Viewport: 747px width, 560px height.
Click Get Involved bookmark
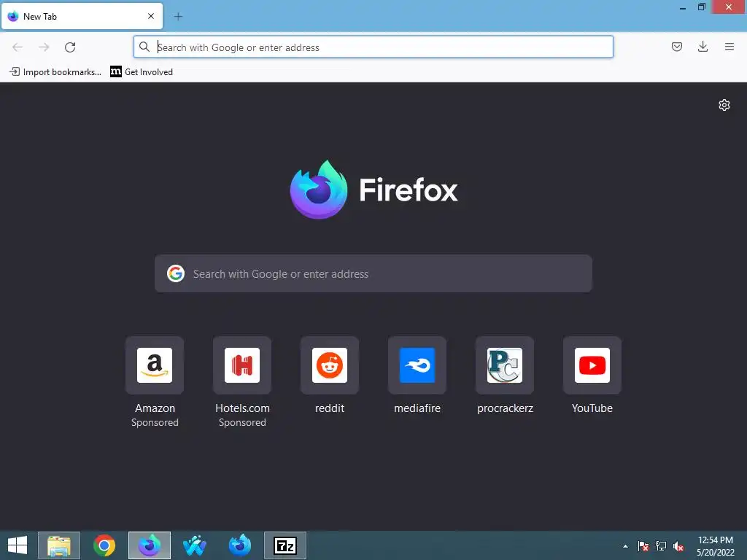[142, 72]
